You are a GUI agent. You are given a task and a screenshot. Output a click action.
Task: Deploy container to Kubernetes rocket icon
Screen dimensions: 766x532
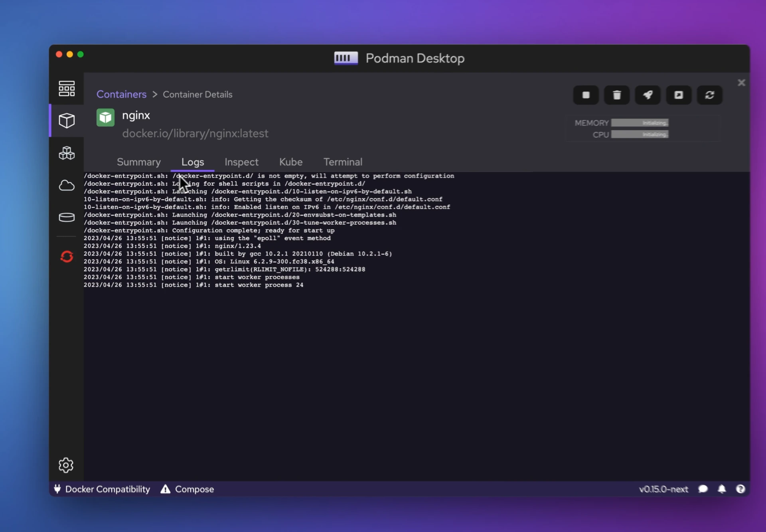pyautogui.click(x=648, y=95)
